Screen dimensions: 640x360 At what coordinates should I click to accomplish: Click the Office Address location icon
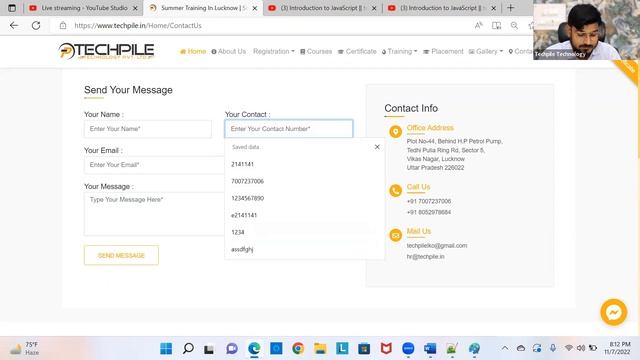click(395, 131)
